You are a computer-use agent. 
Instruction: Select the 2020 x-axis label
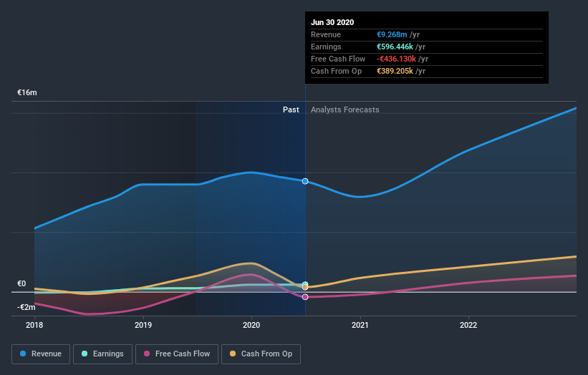[251, 325]
